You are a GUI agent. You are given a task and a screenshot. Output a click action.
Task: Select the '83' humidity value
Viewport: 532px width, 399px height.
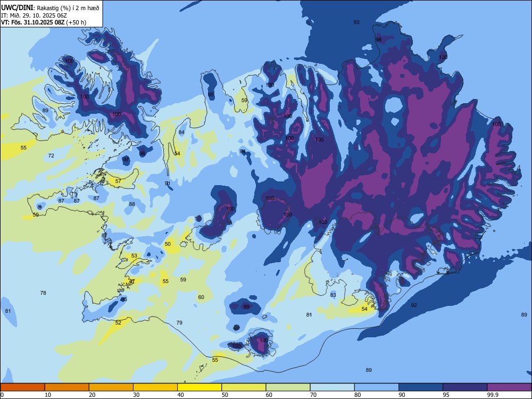[333, 295]
